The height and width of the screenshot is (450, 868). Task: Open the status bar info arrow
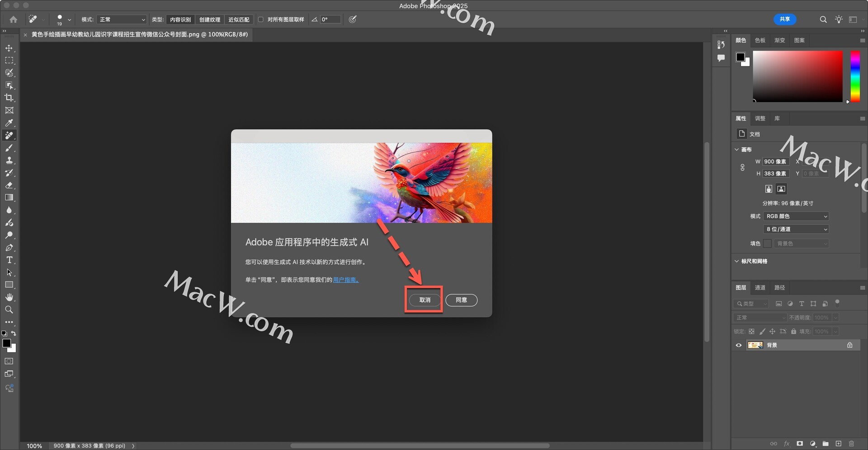(133, 446)
